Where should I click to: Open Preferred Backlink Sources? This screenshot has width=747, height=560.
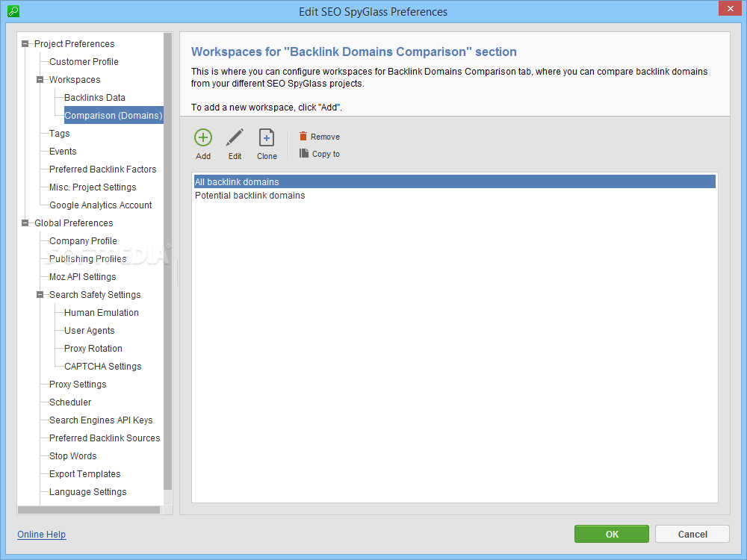tap(105, 438)
